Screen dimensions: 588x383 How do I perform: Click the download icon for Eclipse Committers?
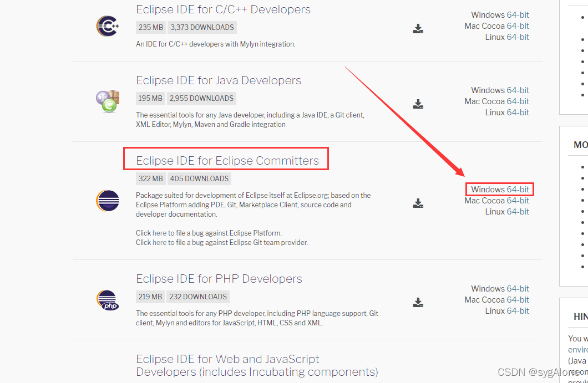(x=418, y=203)
